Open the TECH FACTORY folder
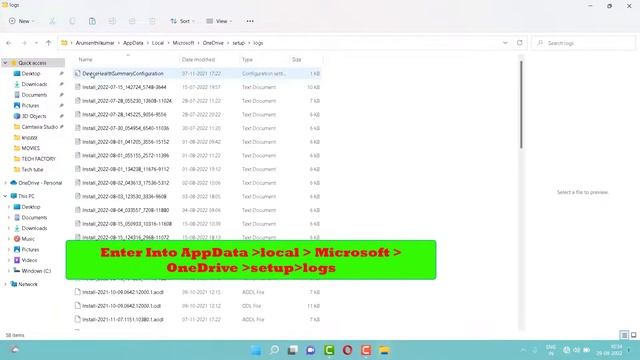The height and width of the screenshot is (360, 640). coord(38,159)
